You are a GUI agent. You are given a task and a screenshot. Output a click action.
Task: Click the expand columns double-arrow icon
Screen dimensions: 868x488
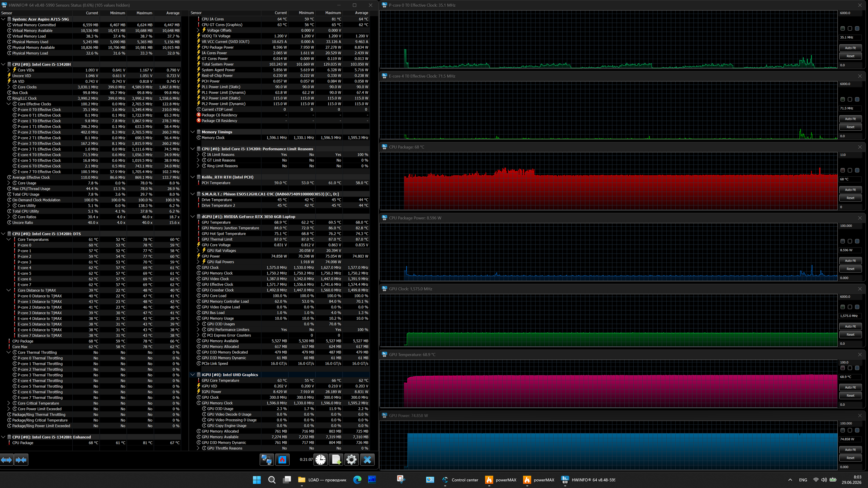pyautogui.click(x=6, y=460)
